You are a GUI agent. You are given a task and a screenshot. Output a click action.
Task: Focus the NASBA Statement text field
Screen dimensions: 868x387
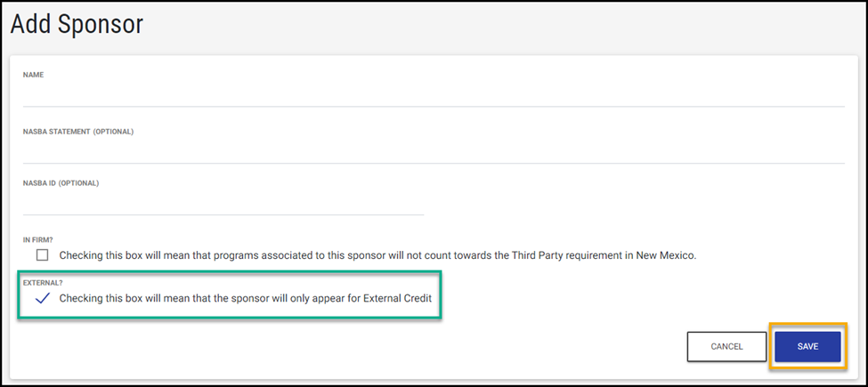coord(433,151)
